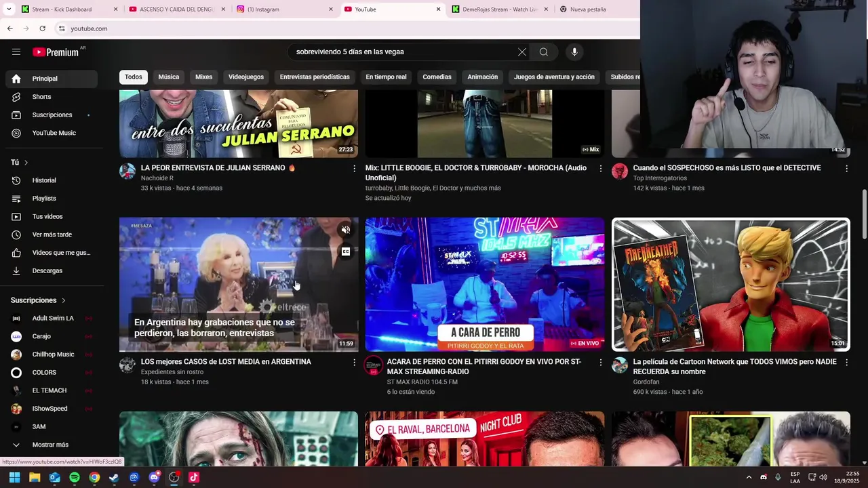Reload the page in Chrome
Viewport: 868px width, 488px height.
pyautogui.click(x=42, y=28)
